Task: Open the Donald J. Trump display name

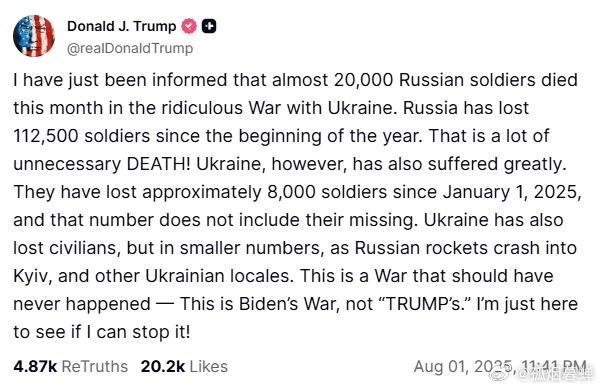Action: [x=122, y=26]
